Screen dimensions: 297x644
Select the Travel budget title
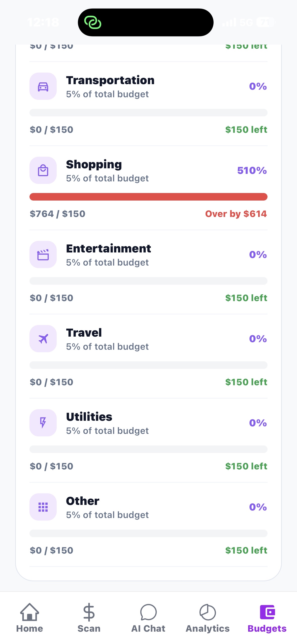tap(84, 333)
